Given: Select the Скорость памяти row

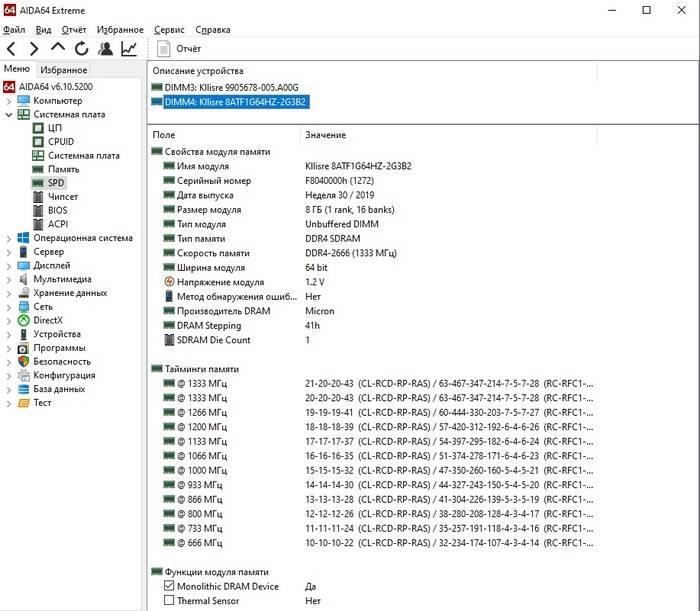Looking at the screenshot, I should (x=374, y=253).
